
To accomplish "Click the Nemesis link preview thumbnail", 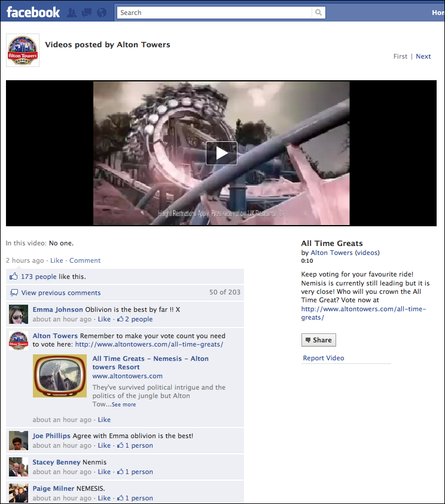I will point(60,376).
